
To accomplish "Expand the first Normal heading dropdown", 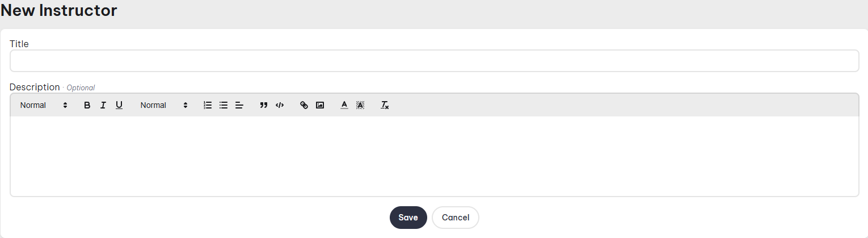I will [x=44, y=105].
